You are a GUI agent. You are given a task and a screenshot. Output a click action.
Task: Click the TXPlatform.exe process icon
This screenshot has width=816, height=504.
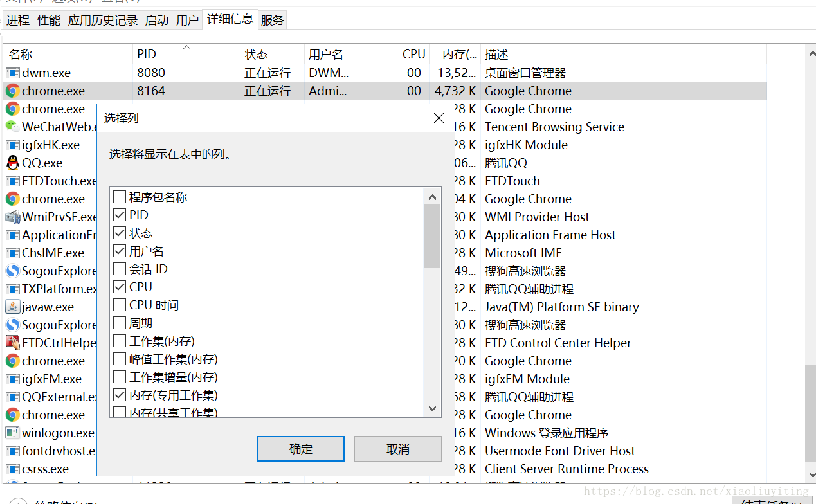tap(12, 289)
